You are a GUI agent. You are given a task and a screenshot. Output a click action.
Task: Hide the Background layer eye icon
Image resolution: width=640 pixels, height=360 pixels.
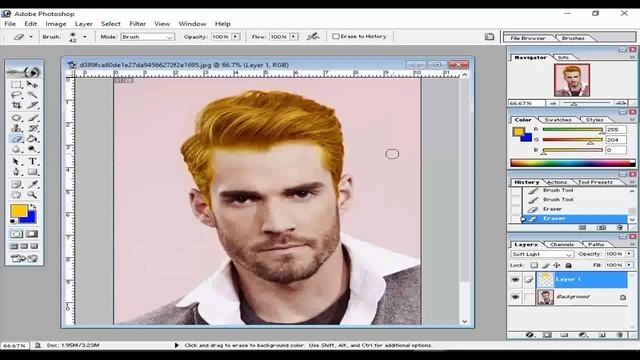point(515,297)
